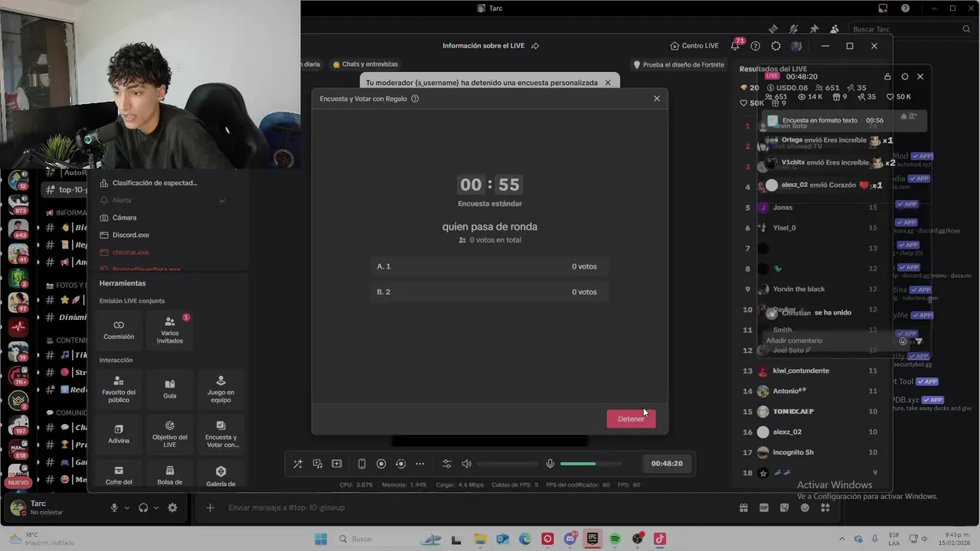Screen dimensions: 980x551
Task: Click Enviar mensaje a #top-10-glowup field
Action: coord(475,507)
